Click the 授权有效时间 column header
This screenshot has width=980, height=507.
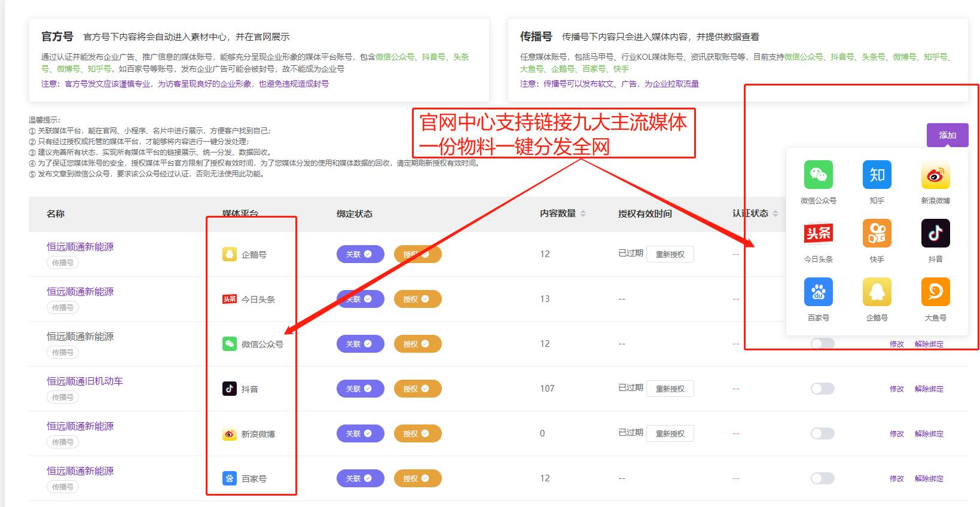click(645, 213)
